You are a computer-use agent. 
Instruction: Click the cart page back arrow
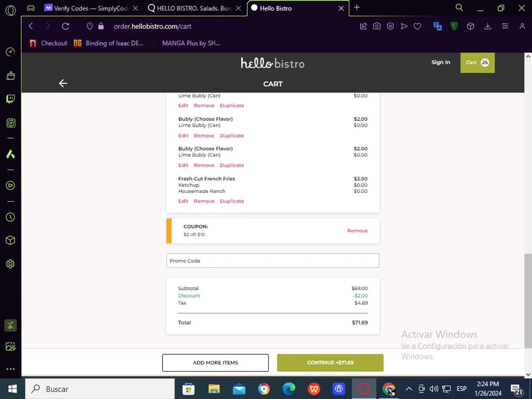click(63, 83)
